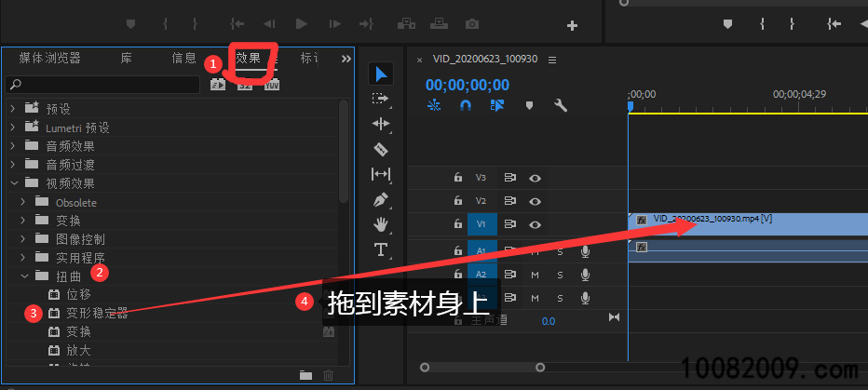The height and width of the screenshot is (390, 868).
Task: Create a new custom bin in Effects panel
Action: click(x=305, y=375)
